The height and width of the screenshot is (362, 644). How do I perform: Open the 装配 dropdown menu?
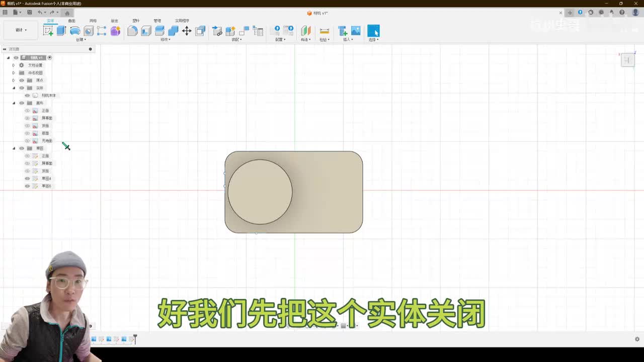click(x=236, y=40)
